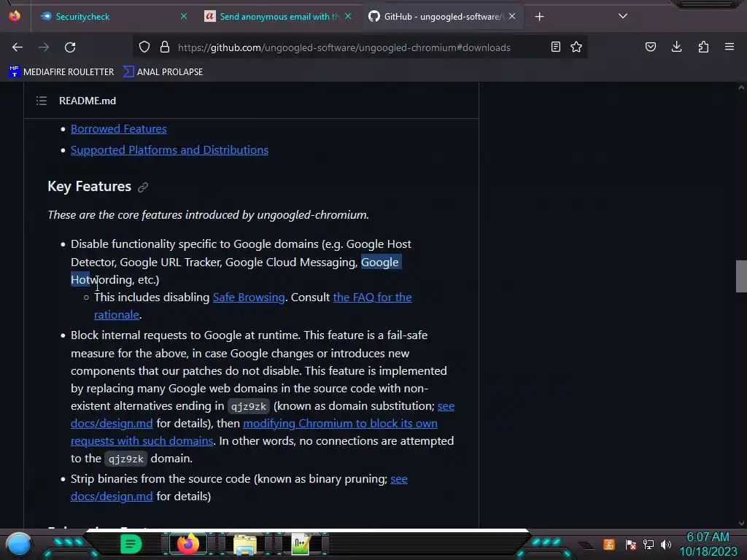Click the qjz9zk code text after 'ending in'
This screenshot has height=560, width=747.
[x=249, y=406]
